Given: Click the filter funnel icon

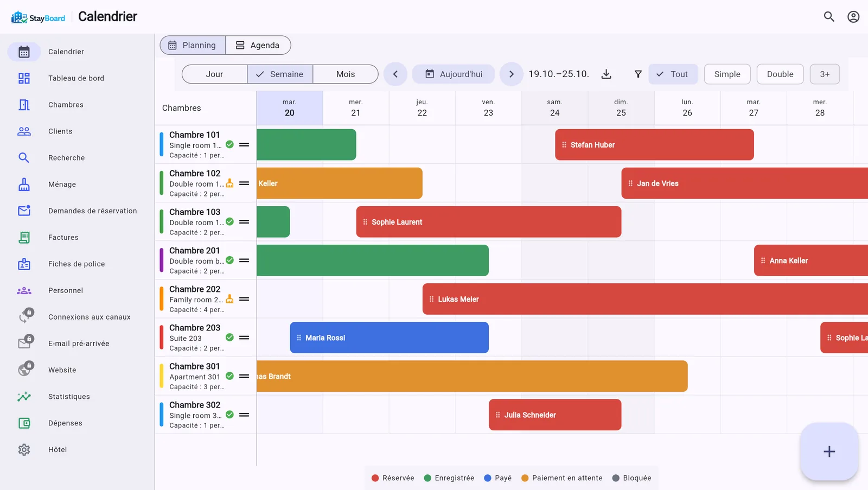Looking at the screenshot, I should (638, 74).
